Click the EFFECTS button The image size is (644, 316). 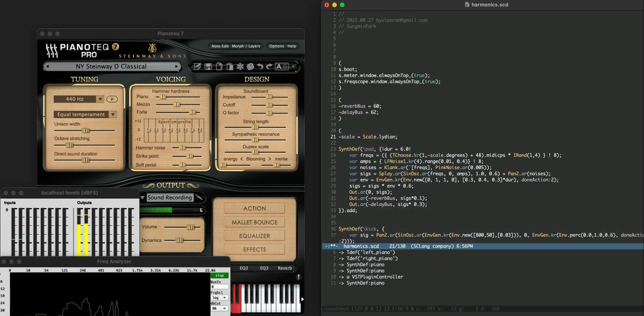(255, 250)
